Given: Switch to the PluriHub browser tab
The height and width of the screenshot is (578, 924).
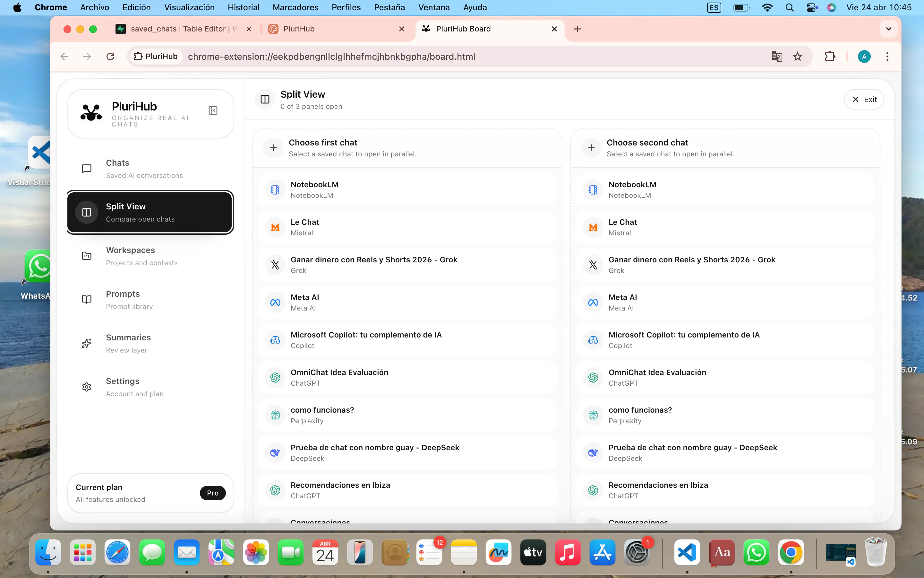Looking at the screenshot, I should (336, 29).
